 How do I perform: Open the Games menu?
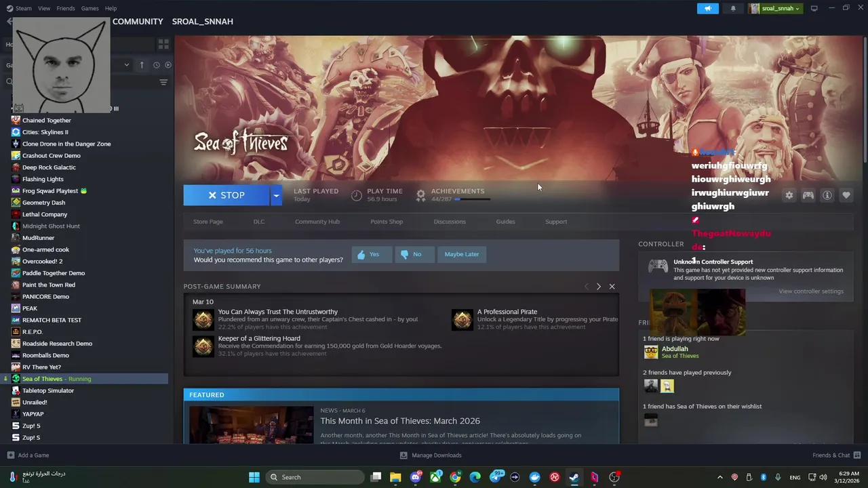[x=90, y=8]
